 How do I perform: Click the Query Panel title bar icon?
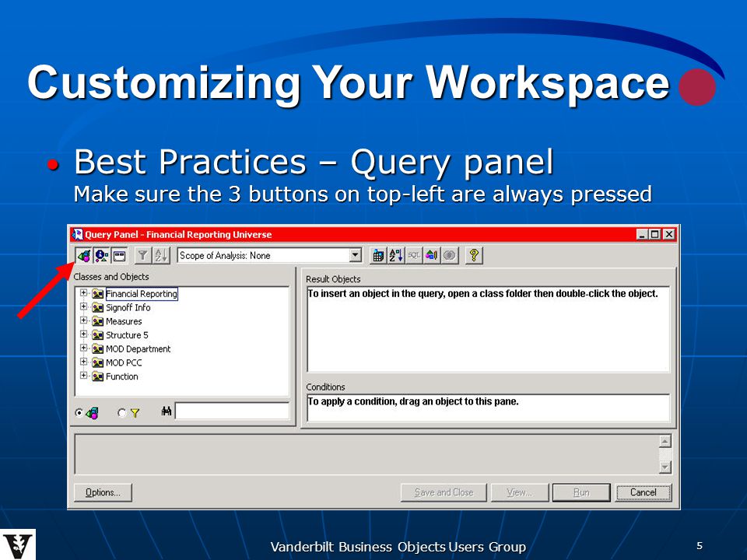(77, 234)
